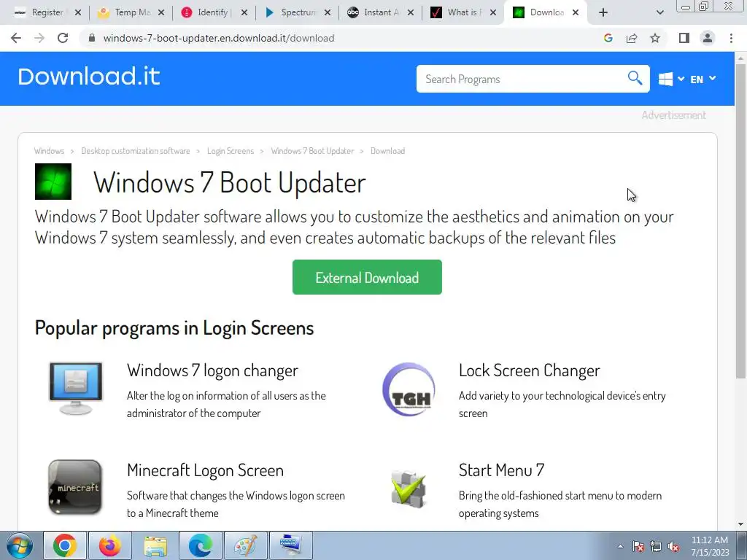
Task: Open the Lock Screen Changer title link
Action: (x=530, y=370)
